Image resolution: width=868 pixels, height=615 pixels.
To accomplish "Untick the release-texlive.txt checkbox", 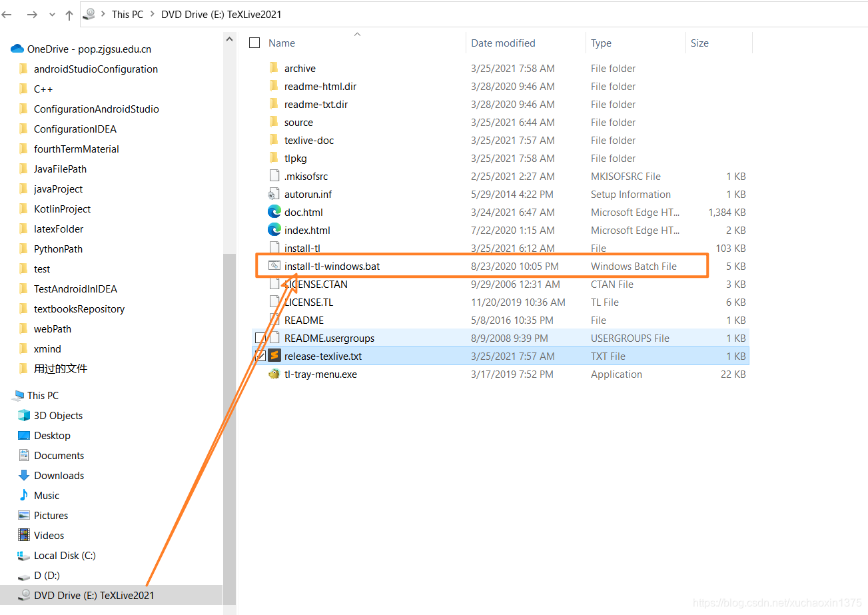I will tap(260, 356).
